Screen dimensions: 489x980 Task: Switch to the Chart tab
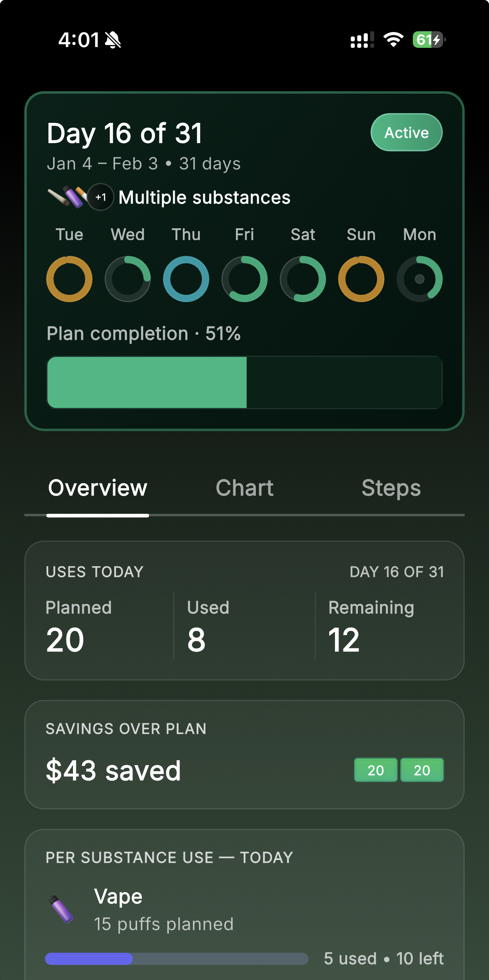[x=244, y=488]
